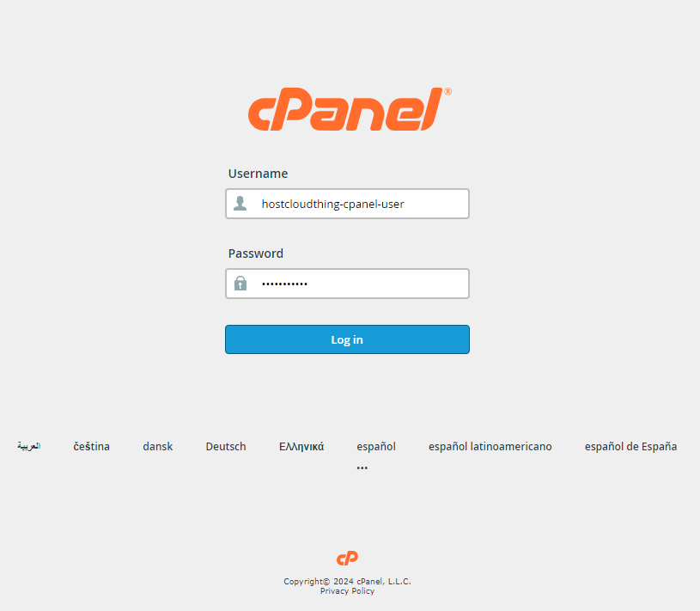Click the user silhouette icon in Username field
Viewport: 700px width, 611px height.
pos(240,203)
